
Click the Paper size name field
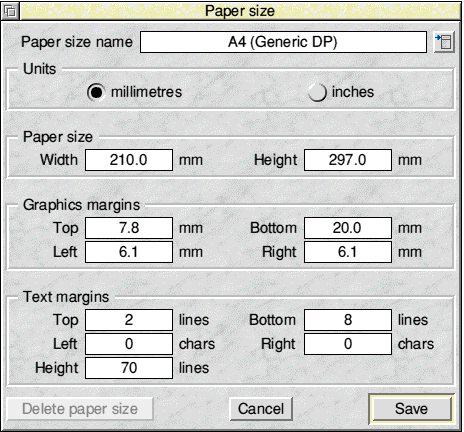(x=283, y=42)
